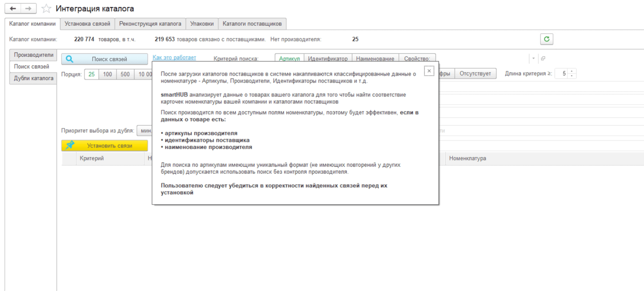Increase the Длина критерия value
644x291 pixels.
click(572, 72)
